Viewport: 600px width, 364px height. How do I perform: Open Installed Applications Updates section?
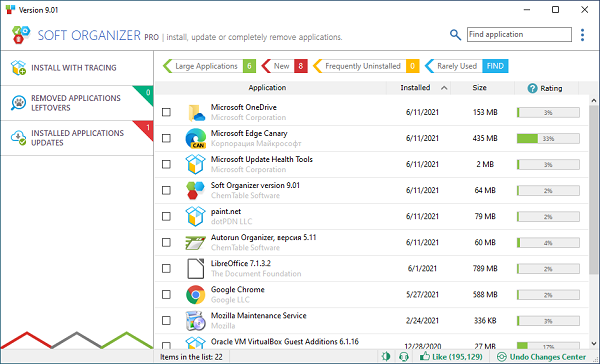tap(77, 138)
